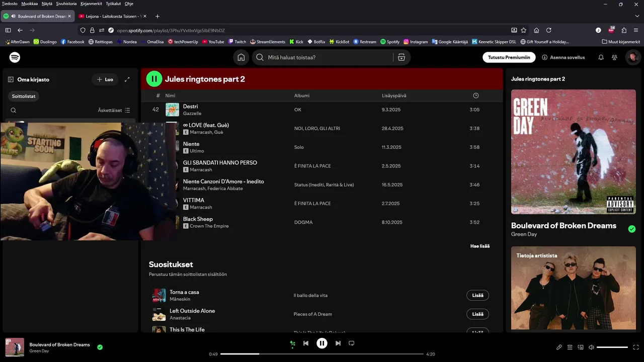Collapse the Oma kirjasto sidebar icon

11,79
